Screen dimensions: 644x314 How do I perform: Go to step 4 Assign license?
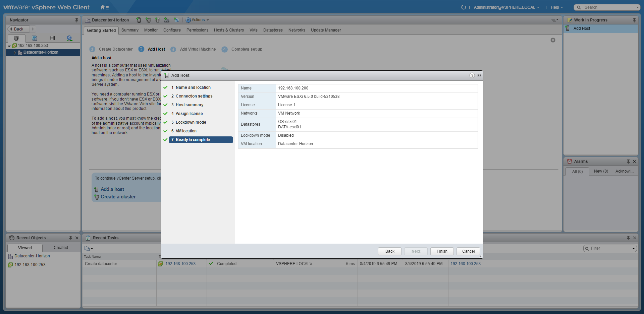tap(189, 114)
